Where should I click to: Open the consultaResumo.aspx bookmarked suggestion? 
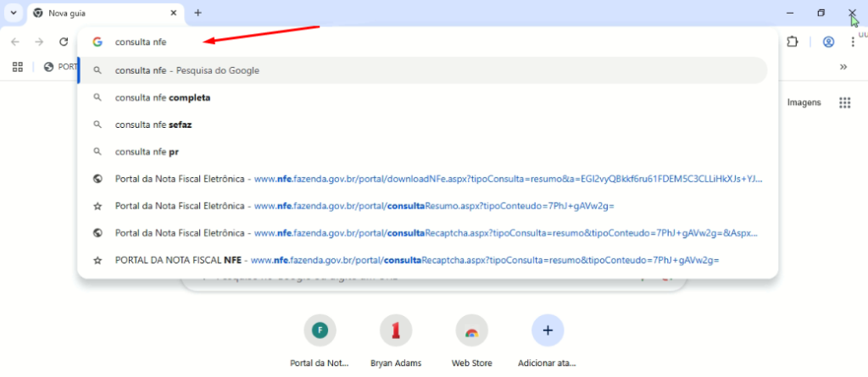(x=424, y=206)
